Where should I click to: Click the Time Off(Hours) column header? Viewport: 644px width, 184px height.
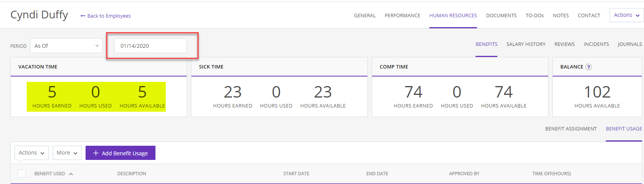click(x=552, y=174)
